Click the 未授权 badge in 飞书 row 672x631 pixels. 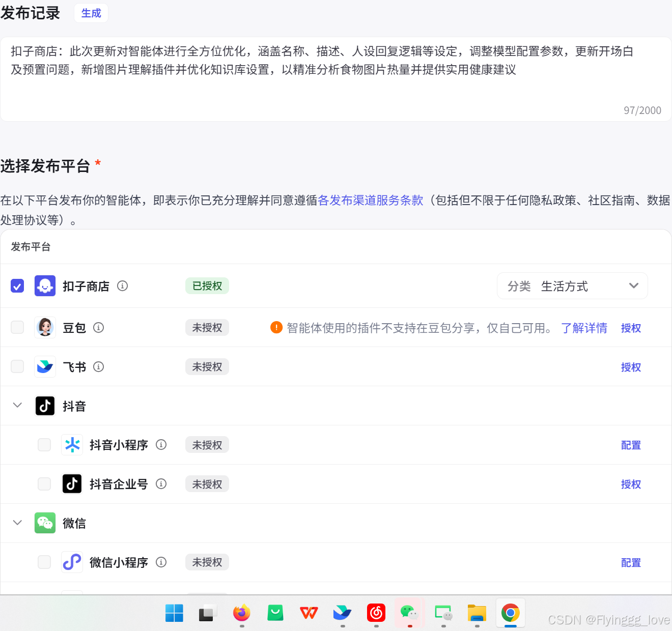click(207, 367)
